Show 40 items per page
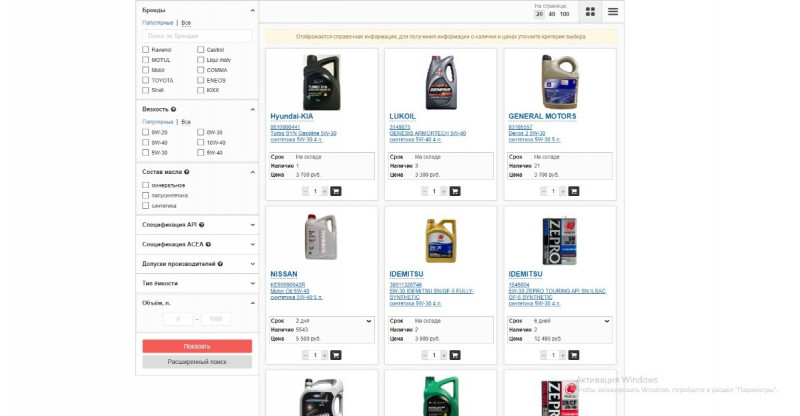This screenshot has width=800, height=416. [552, 14]
